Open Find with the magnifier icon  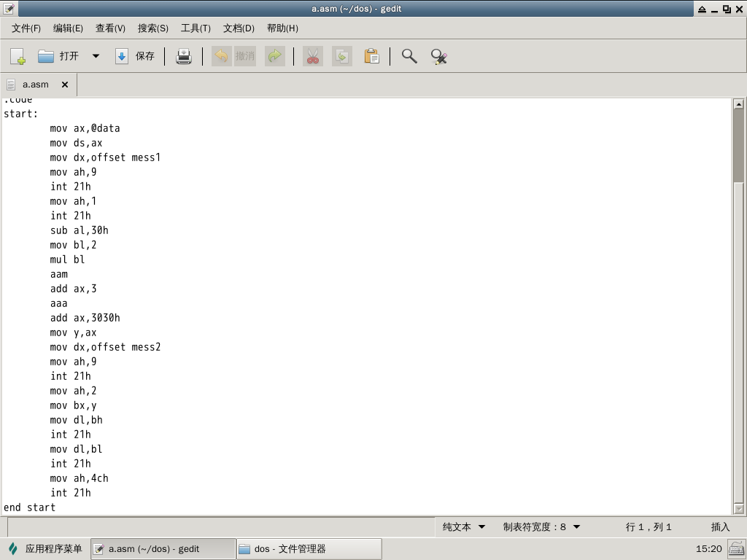click(409, 56)
